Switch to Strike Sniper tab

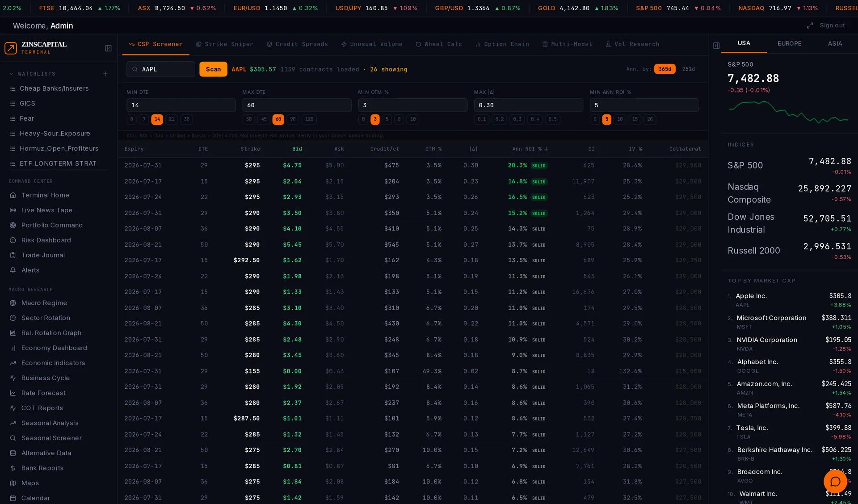(x=224, y=44)
